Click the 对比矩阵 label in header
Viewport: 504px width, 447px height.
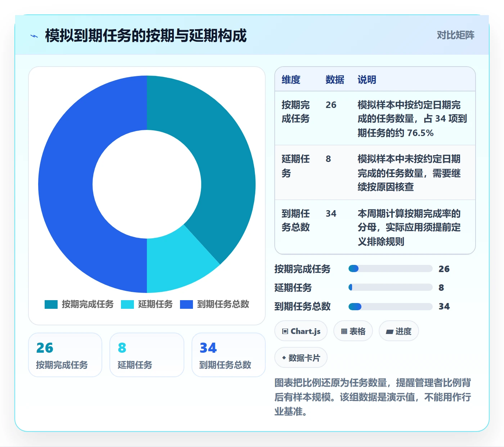click(x=455, y=35)
